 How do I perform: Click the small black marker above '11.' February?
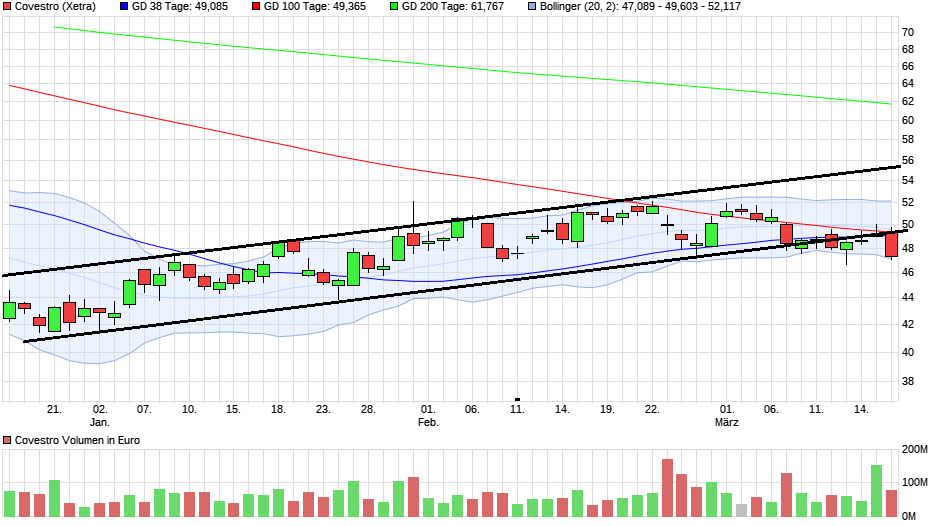point(517,399)
